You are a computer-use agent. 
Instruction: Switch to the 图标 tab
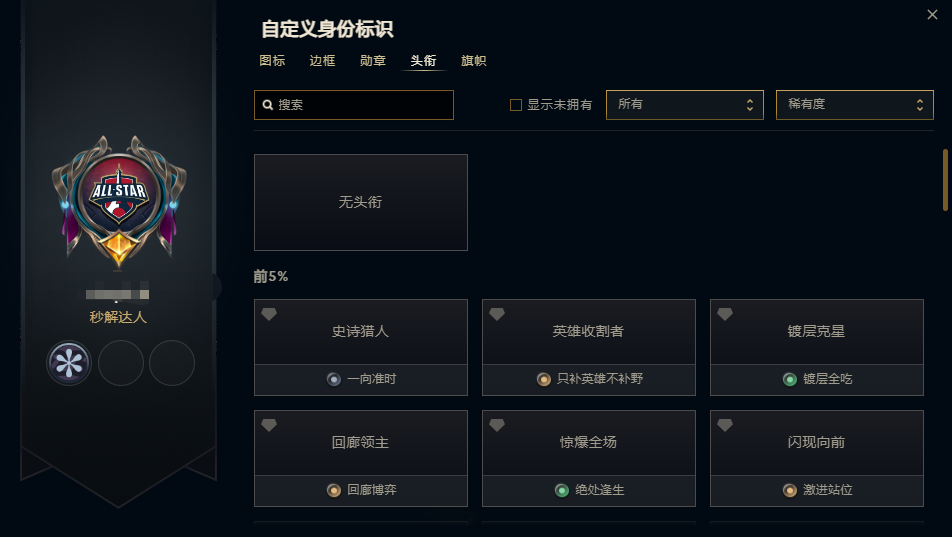272,61
